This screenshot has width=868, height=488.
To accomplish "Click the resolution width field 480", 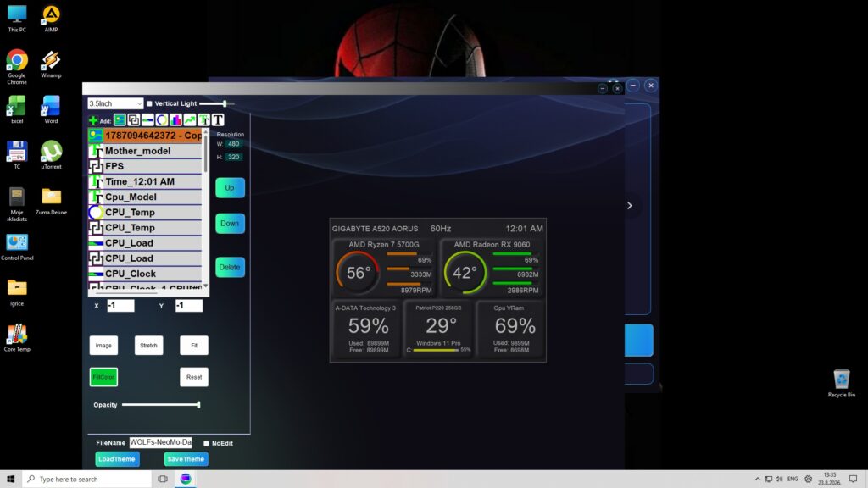I will click(234, 144).
